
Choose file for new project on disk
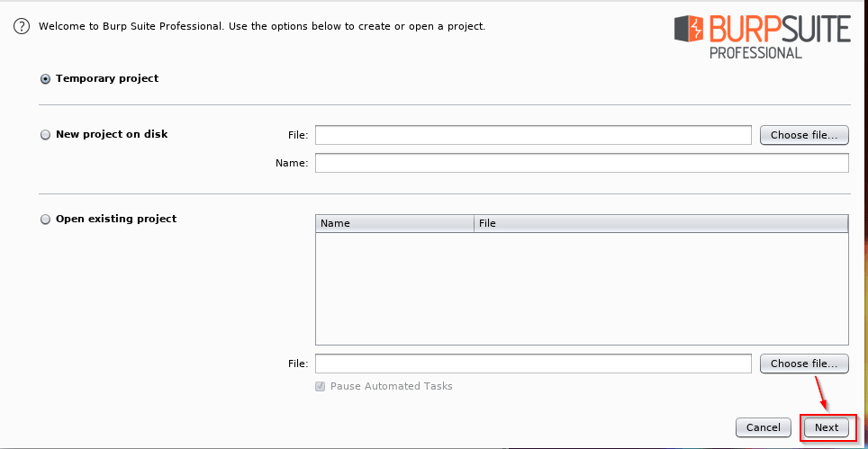click(804, 135)
